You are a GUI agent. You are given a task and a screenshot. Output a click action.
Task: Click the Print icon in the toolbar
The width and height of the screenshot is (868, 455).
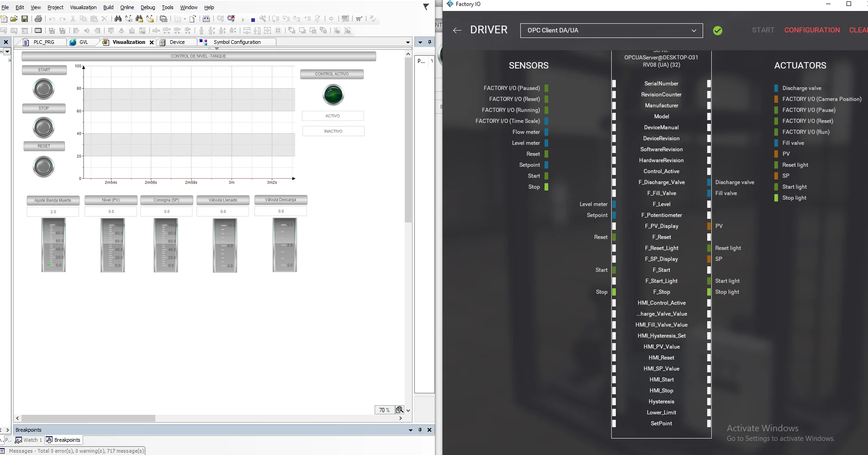[38, 19]
